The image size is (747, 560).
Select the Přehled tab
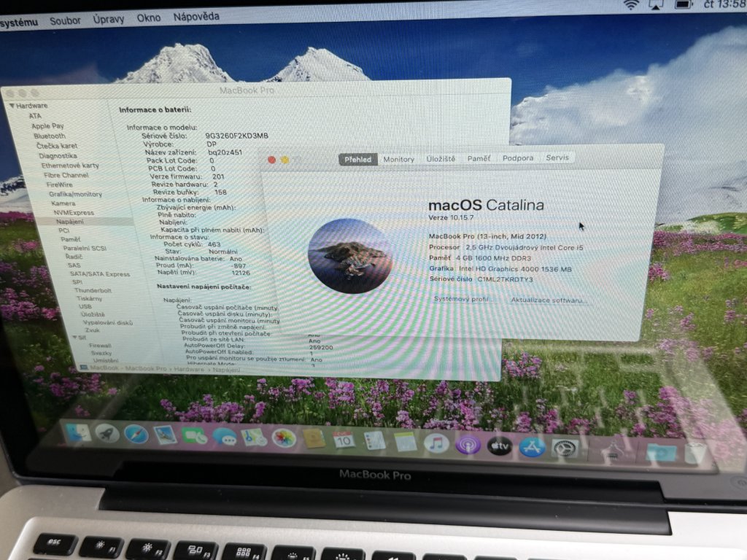point(357,160)
